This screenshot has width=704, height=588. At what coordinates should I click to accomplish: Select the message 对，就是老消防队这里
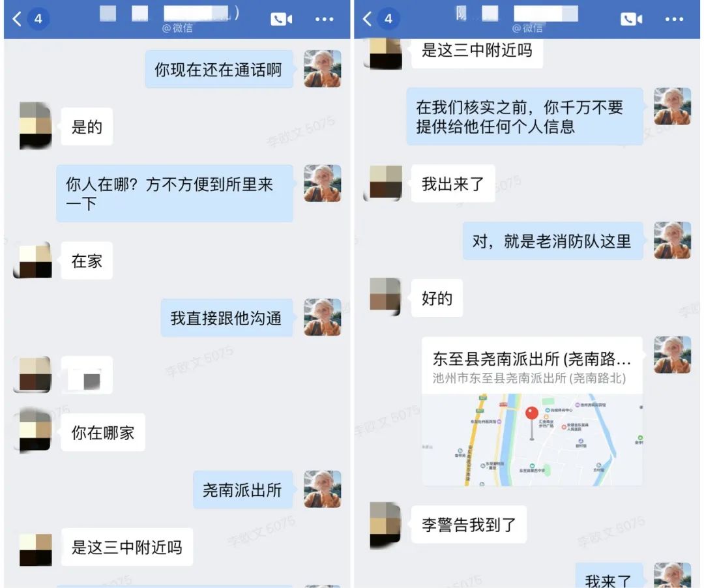[x=552, y=241]
